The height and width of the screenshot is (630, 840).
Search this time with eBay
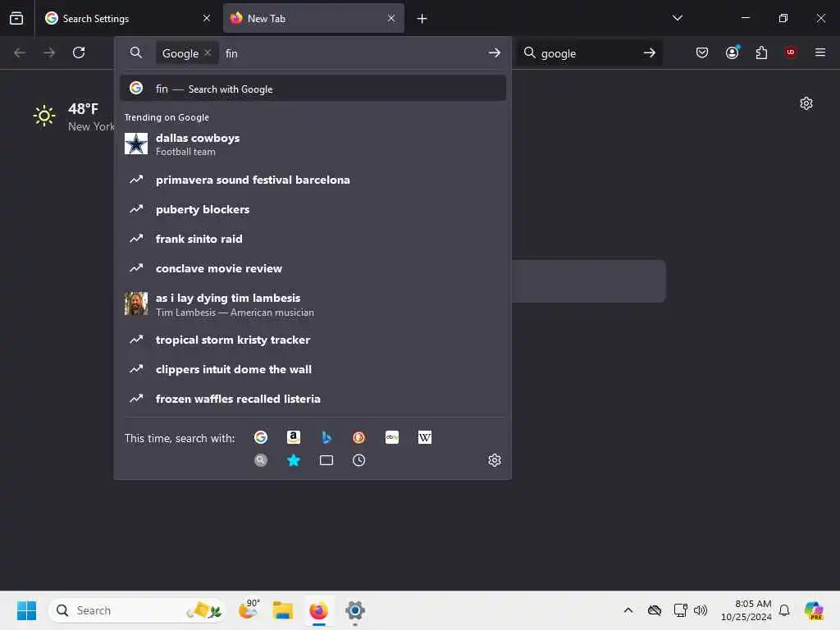pyautogui.click(x=391, y=438)
